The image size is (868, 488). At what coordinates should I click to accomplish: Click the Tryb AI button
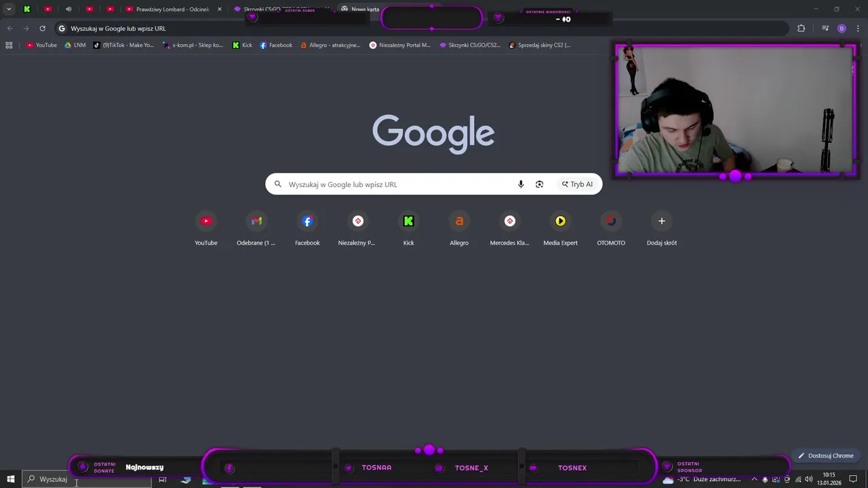tap(577, 184)
